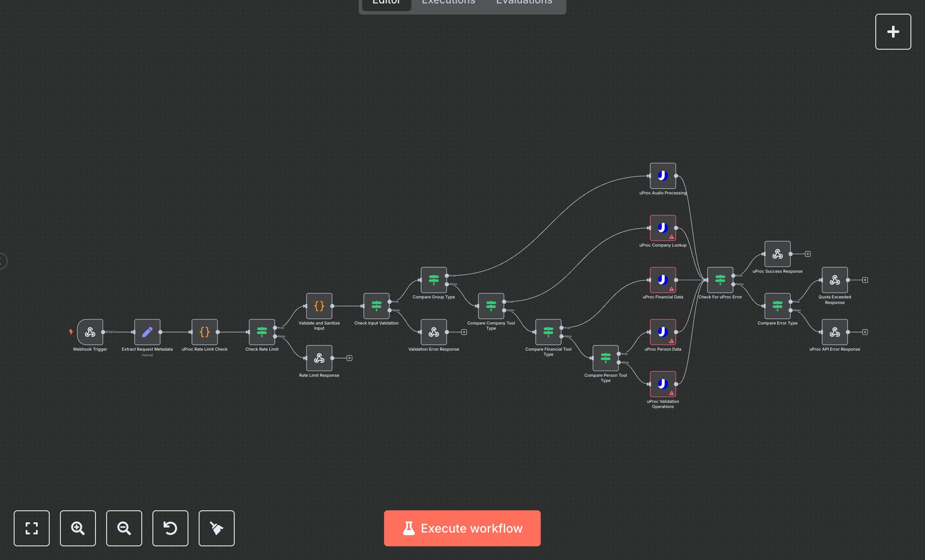Open the Validate and Sanitize Input code node

pyautogui.click(x=319, y=307)
